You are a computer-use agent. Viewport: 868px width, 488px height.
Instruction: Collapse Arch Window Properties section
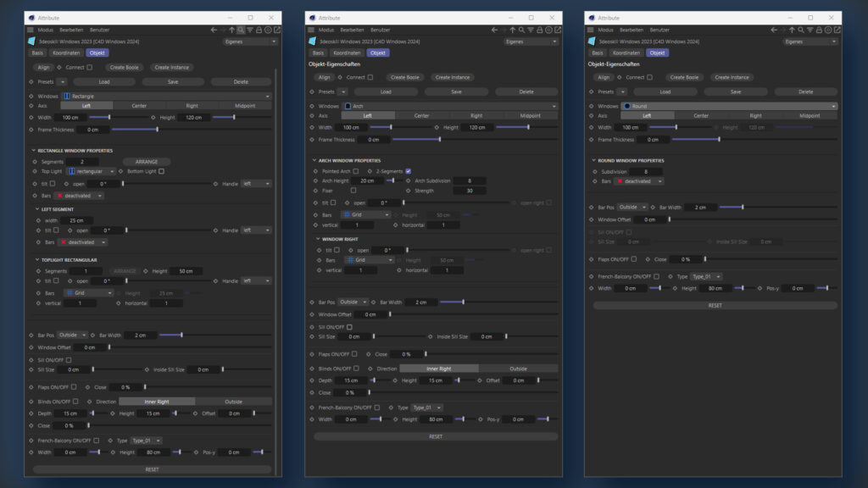(314, 160)
